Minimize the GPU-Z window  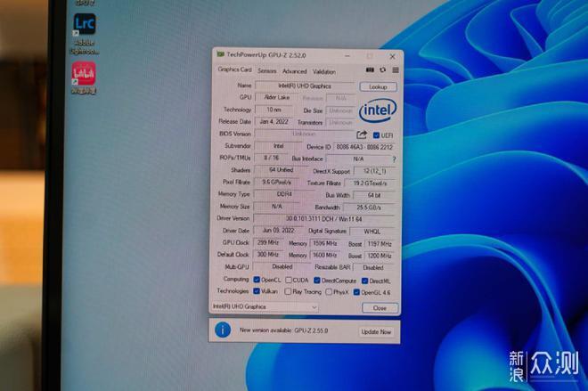pos(347,56)
